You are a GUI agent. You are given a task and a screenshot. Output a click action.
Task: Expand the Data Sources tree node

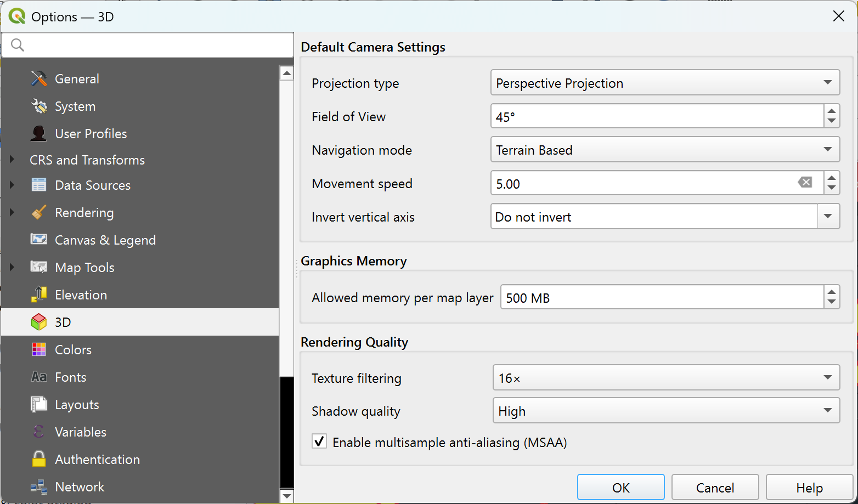click(12, 185)
